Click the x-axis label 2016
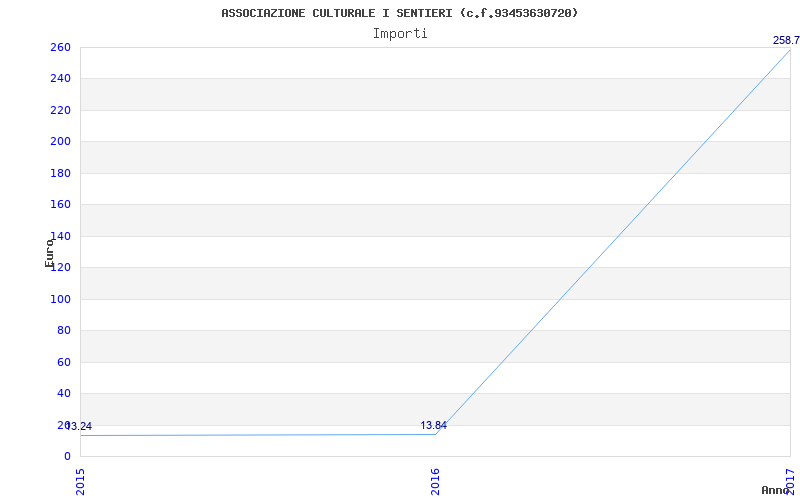Viewport: 800px width, 500px height. [435, 481]
